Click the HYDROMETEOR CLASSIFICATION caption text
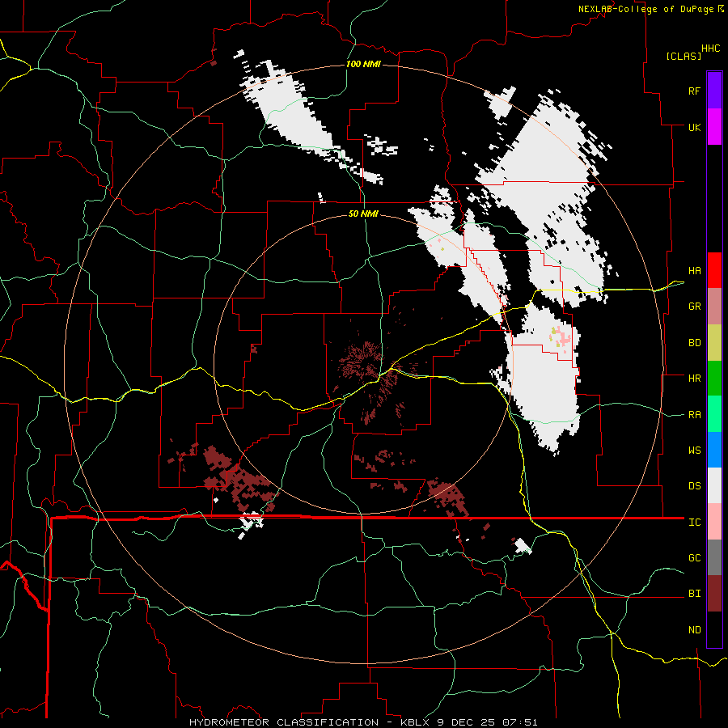The width and height of the screenshot is (728, 728). pos(284,722)
